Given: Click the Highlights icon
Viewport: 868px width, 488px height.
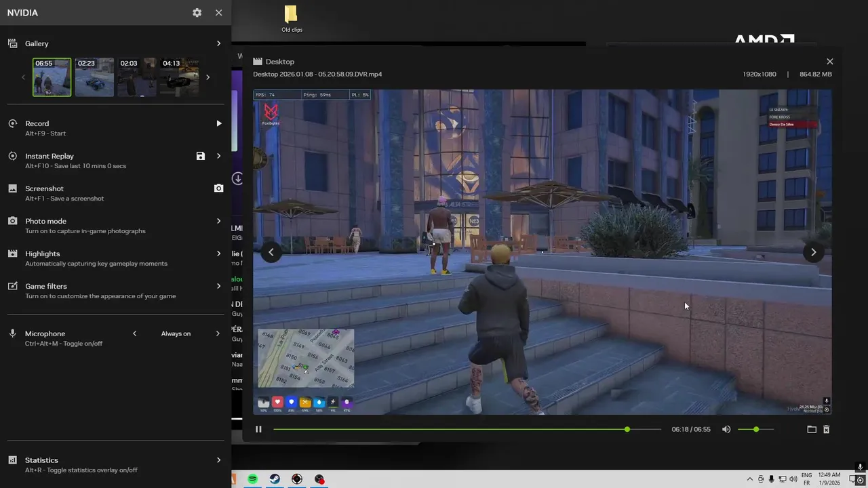Looking at the screenshot, I should tap(12, 253).
